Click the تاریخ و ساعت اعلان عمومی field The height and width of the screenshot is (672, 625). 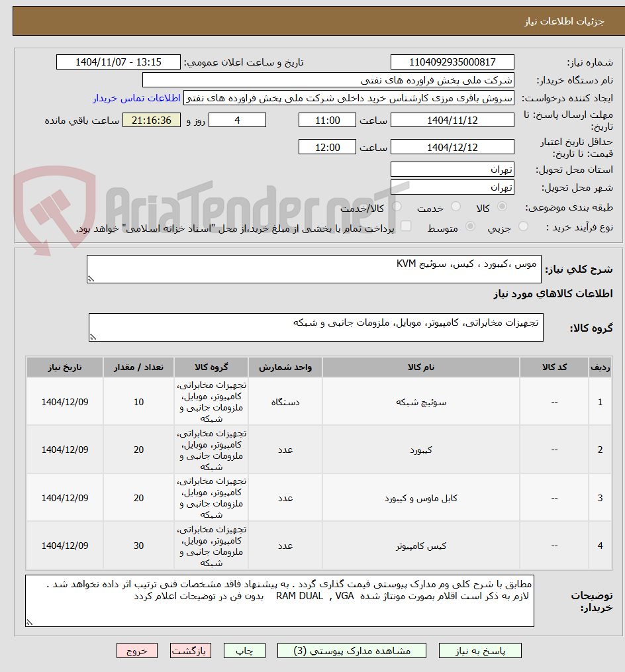[x=119, y=62]
